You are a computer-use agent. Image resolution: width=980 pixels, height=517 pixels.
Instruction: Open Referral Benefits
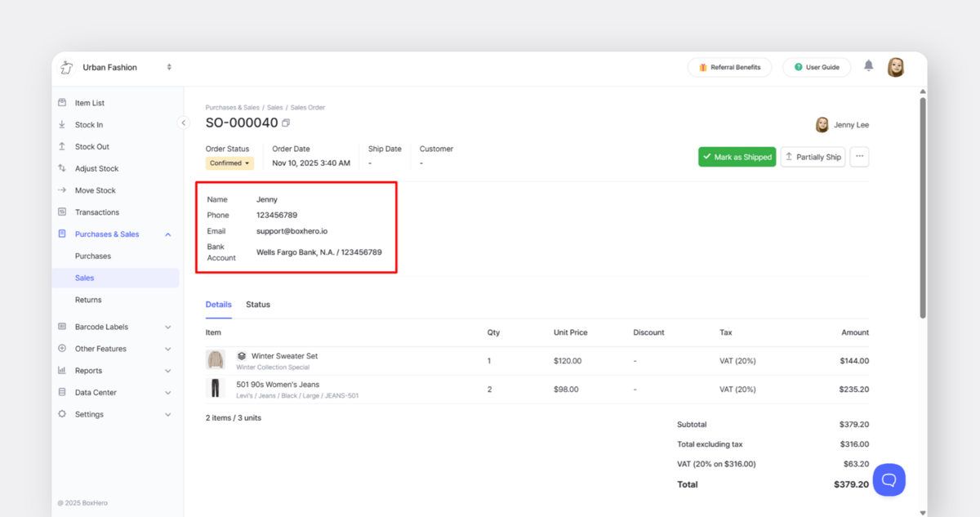(x=729, y=67)
